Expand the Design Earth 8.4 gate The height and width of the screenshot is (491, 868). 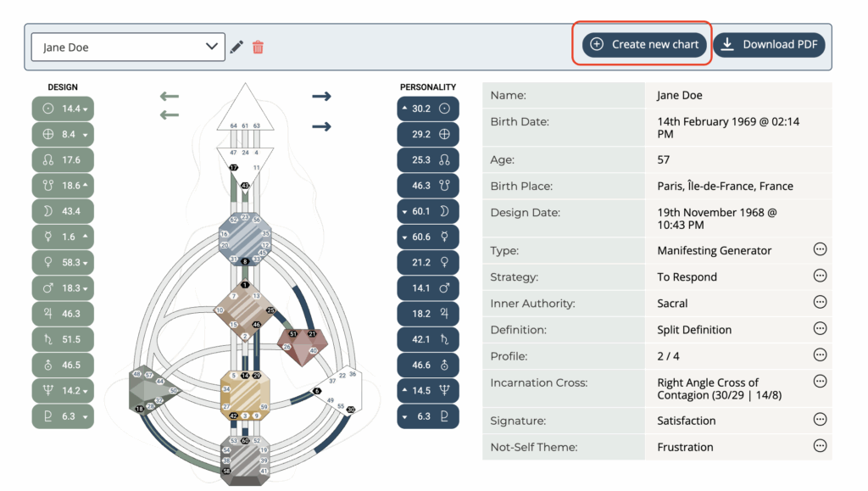pos(63,134)
